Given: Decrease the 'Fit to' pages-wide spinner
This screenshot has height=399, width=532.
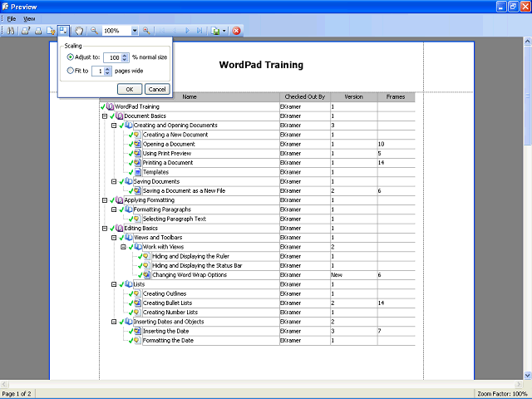Looking at the screenshot, I should point(107,73).
